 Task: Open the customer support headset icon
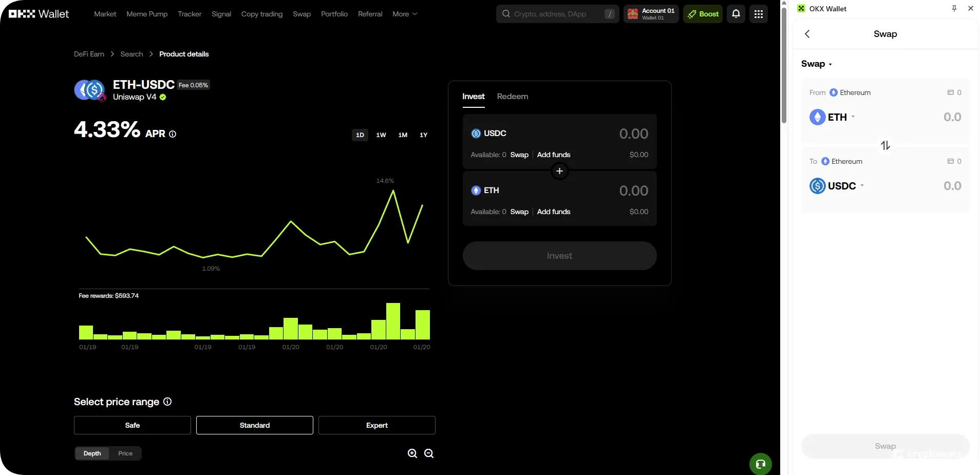[x=760, y=464]
